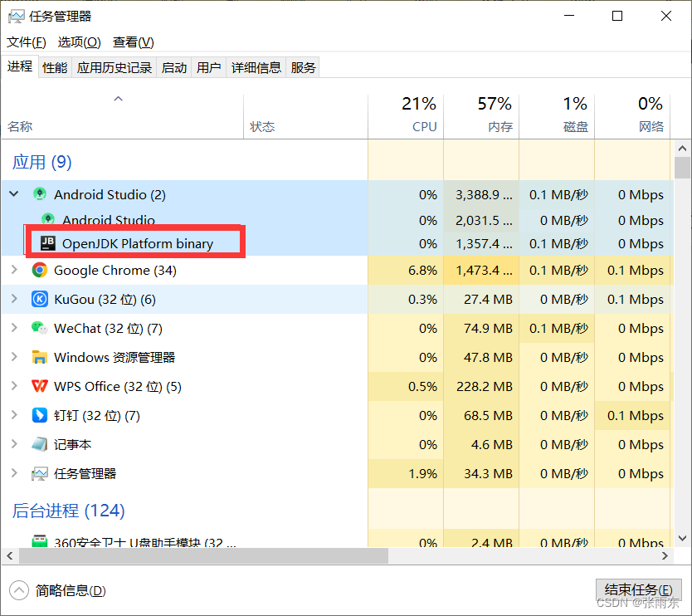
Task: Expand the 记事本 row
Action: [x=14, y=444]
